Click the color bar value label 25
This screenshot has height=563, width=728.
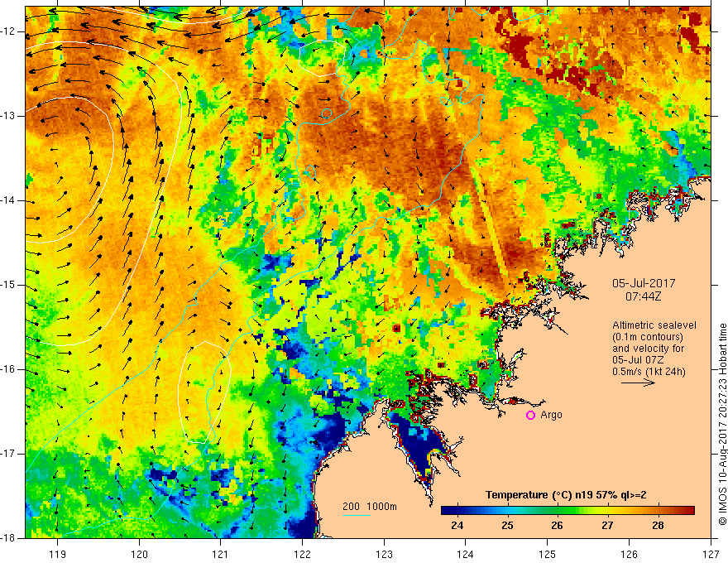(x=507, y=526)
